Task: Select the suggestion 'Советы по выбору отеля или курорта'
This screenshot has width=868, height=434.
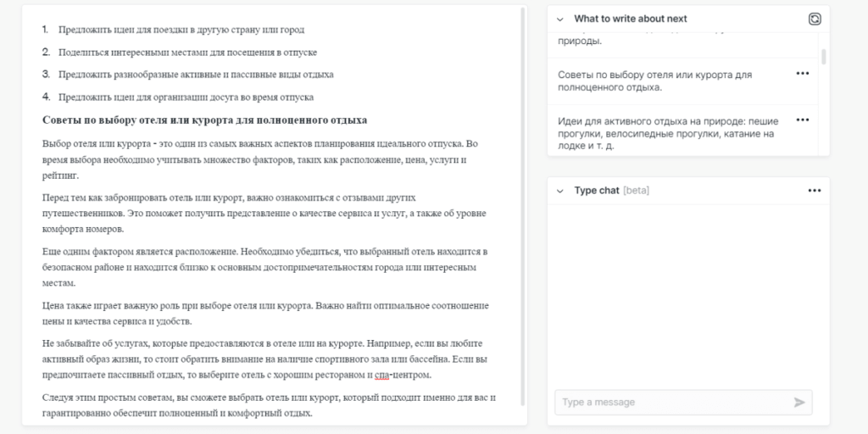Action: coord(654,81)
